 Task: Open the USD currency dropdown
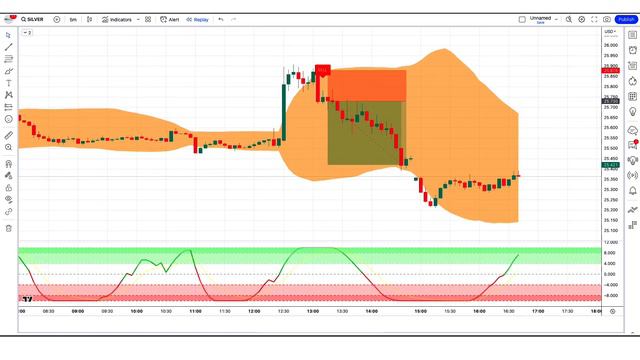coord(610,32)
